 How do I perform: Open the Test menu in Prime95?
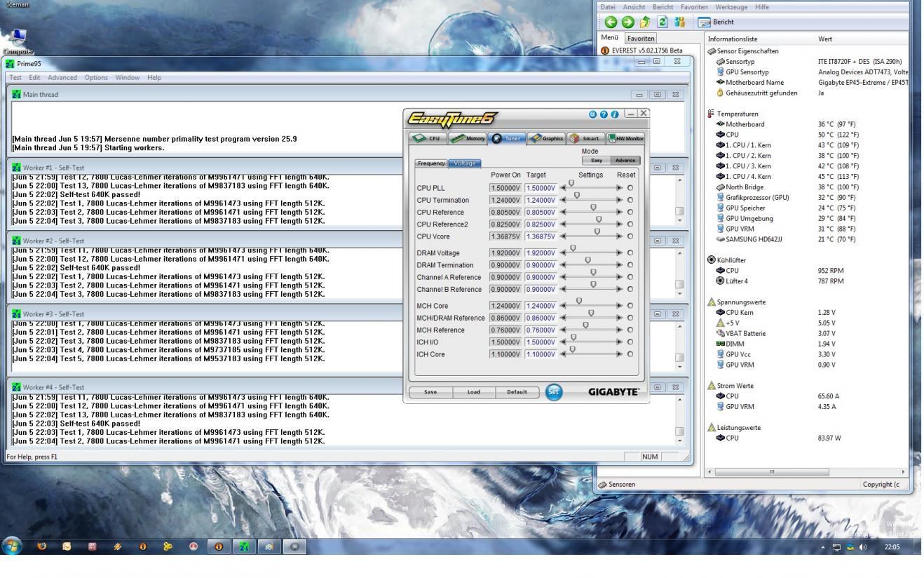[x=15, y=77]
